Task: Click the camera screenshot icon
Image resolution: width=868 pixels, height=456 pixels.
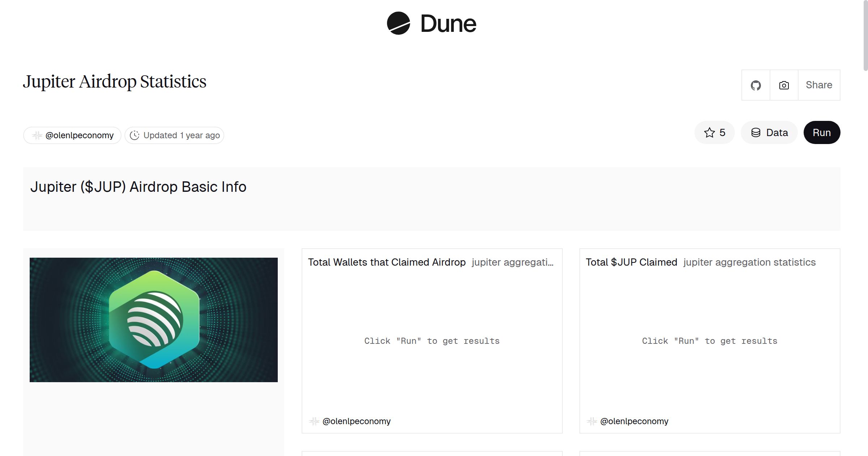Action: [x=783, y=85]
